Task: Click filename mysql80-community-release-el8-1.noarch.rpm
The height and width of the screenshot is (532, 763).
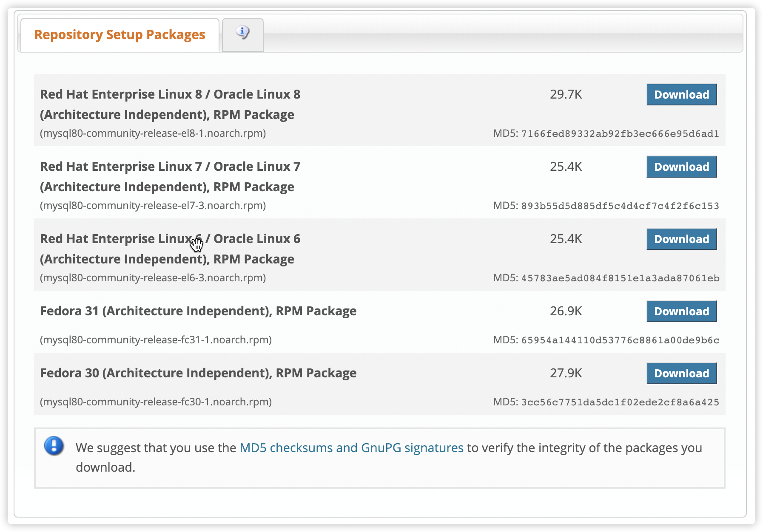Action: point(153,133)
